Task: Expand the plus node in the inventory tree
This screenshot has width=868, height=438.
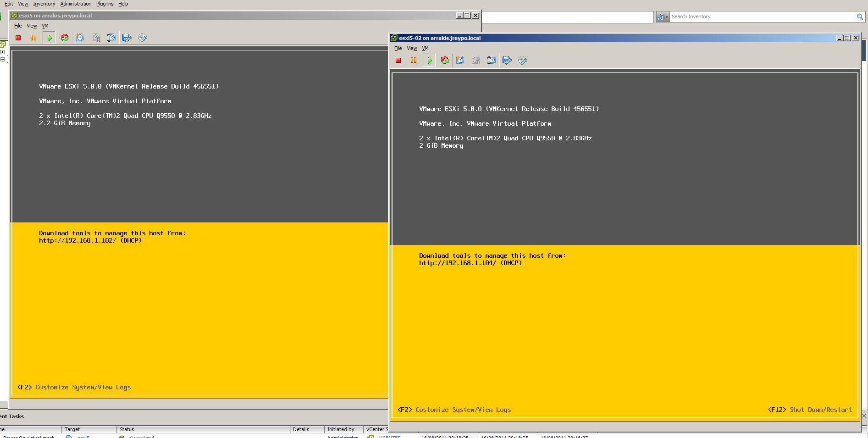Action: (x=2, y=52)
